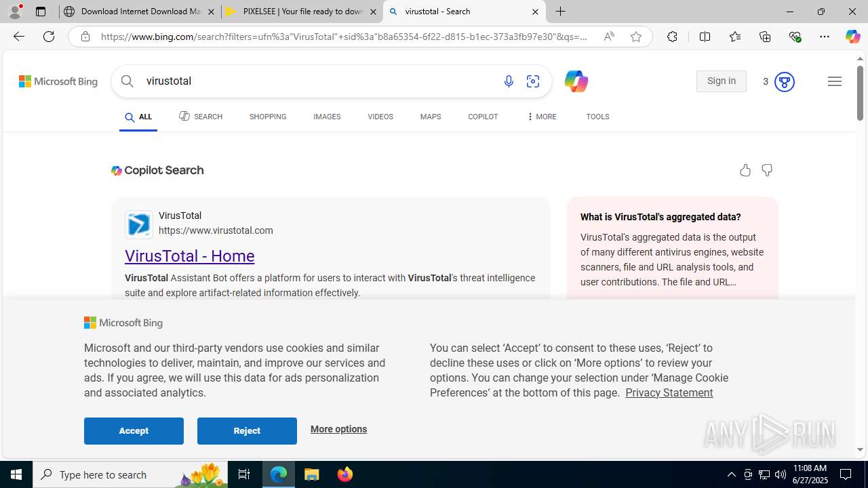This screenshot has height=488, width=868.
Task: Open a new browser tab
Action: 561,12
